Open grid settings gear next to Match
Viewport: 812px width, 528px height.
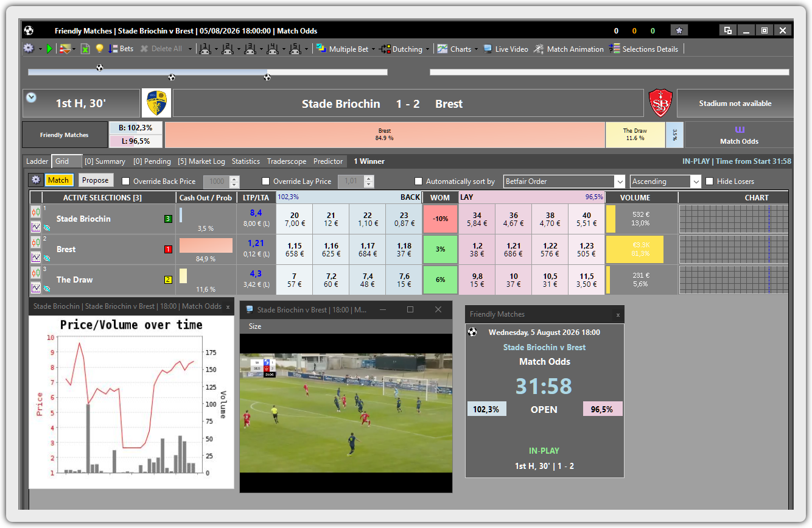tap(35, 180)
